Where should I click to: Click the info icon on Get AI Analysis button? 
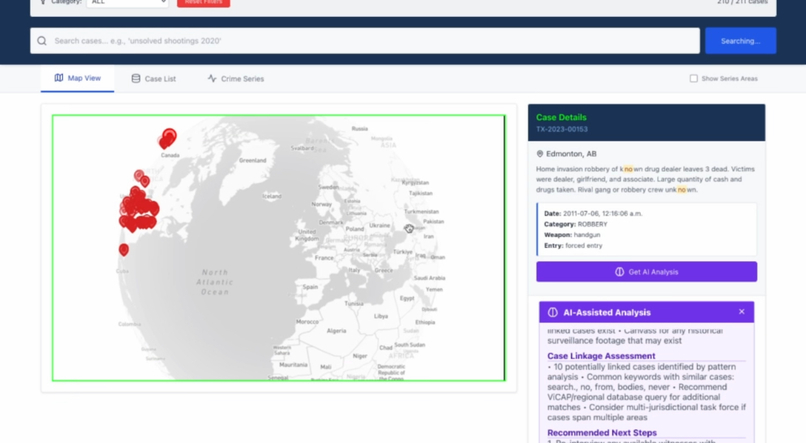pos(619,272)
